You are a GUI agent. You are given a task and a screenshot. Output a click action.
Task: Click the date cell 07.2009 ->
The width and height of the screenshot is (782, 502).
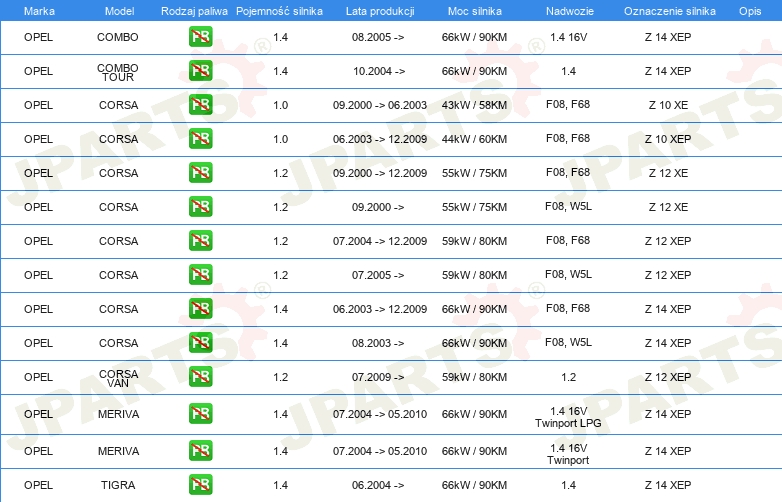tap(378, 377)
